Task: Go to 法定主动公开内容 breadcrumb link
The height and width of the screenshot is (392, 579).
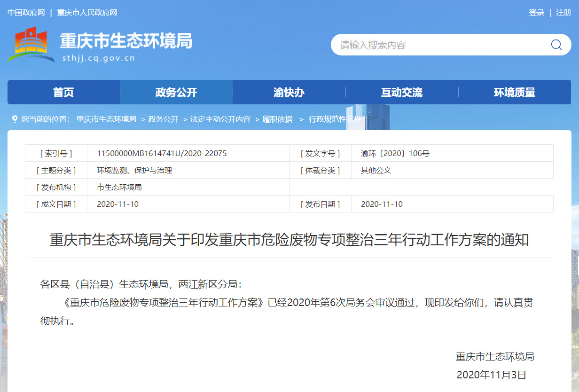Action: 220,119
